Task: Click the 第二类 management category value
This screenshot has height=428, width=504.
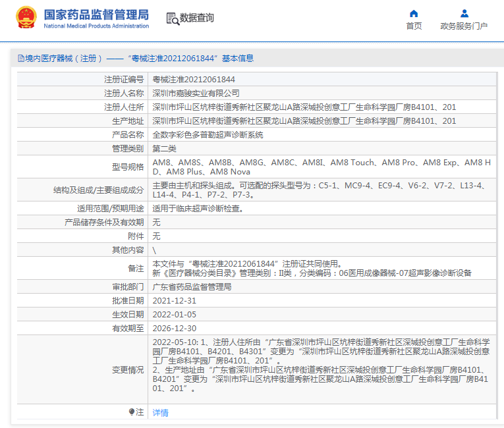Action: pos(165,149)
